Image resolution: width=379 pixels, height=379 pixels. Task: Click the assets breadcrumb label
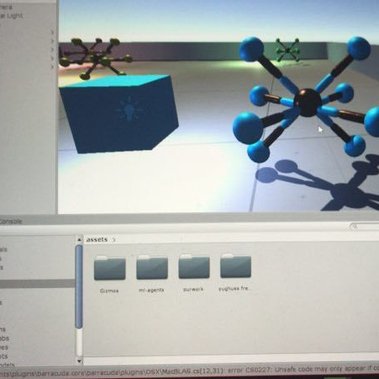tap(97, 239)
